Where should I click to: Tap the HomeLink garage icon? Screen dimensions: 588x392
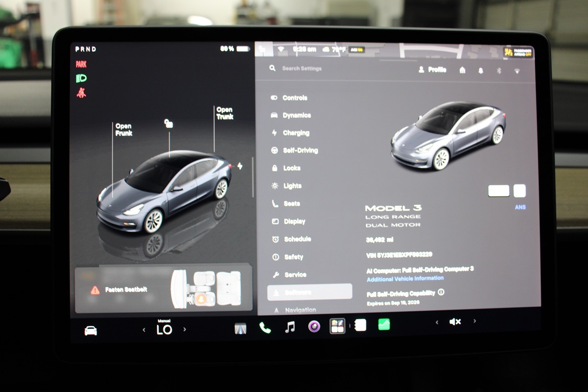[462, 71]
